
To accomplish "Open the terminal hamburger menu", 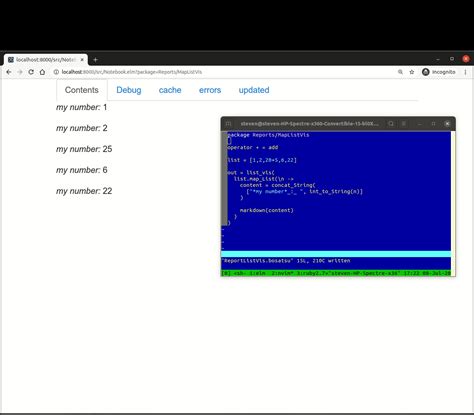I will coord(403,124).
